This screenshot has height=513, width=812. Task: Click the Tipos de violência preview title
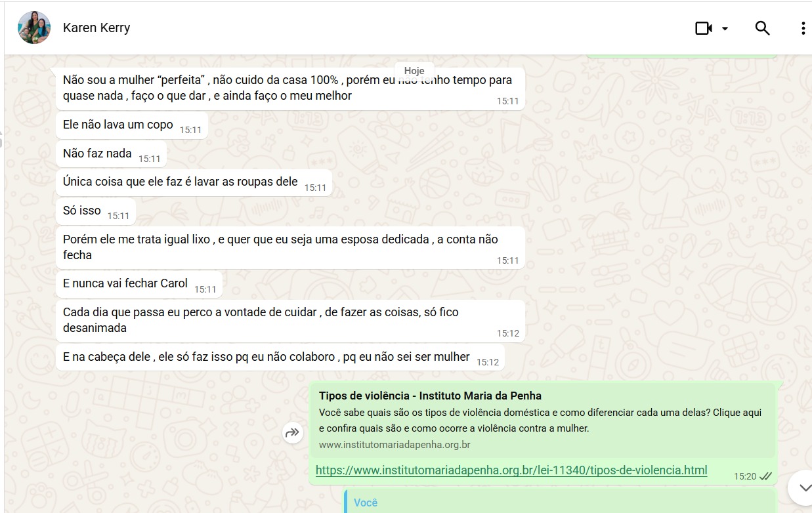pyautogui.click(x=430, y=396)
